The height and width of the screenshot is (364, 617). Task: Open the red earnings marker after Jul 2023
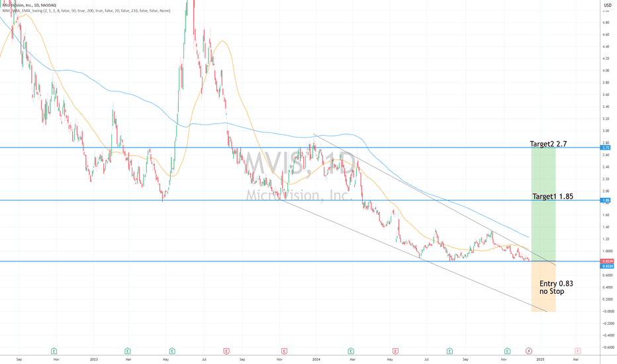click(x=226, y=351)
